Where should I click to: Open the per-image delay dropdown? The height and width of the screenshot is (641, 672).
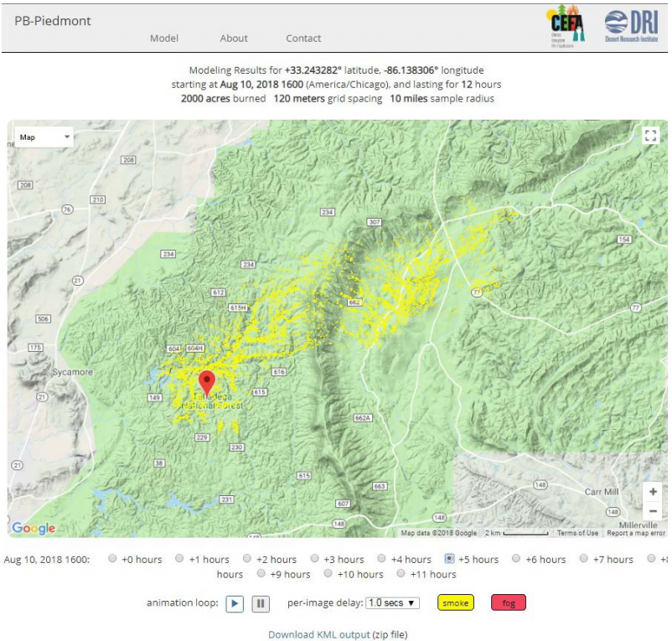[x=392, y=602]
